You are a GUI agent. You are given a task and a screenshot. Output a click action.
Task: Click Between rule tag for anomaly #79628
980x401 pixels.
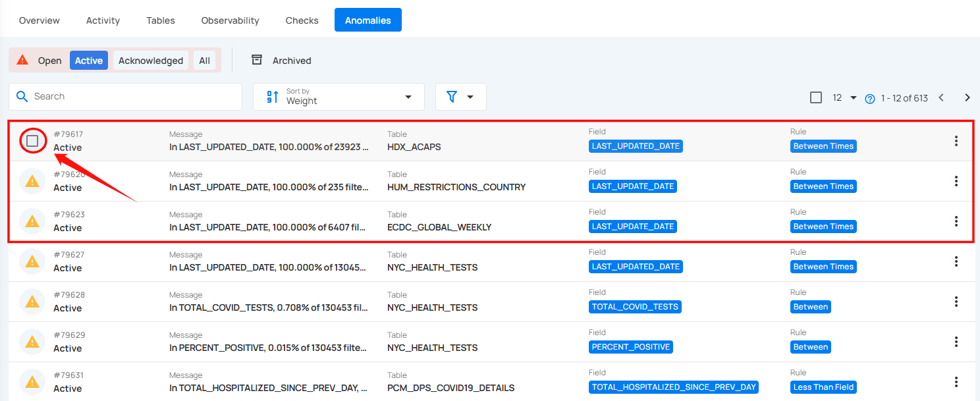tap(811, 307)
